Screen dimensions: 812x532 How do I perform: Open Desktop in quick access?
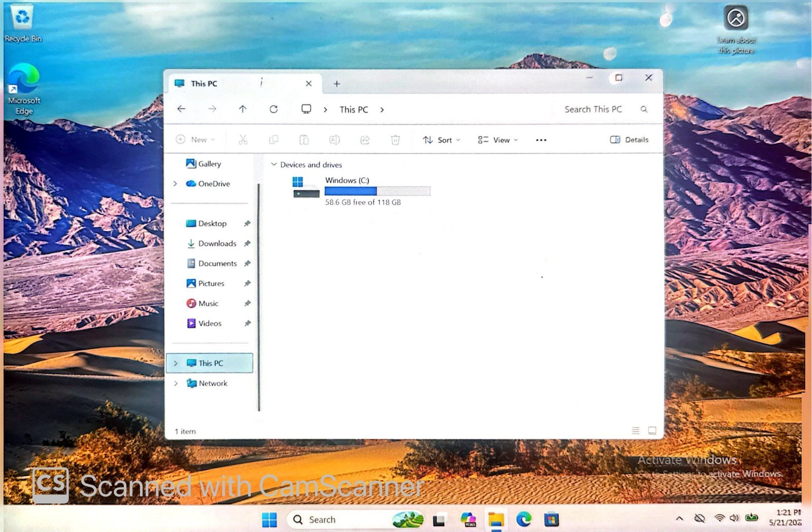[207, 224]
